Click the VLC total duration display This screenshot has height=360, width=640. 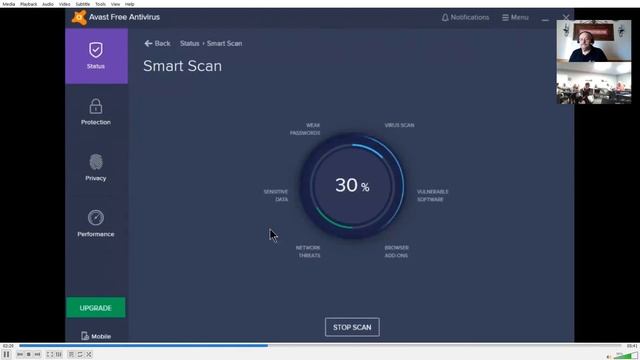click(x=632, y=346)
